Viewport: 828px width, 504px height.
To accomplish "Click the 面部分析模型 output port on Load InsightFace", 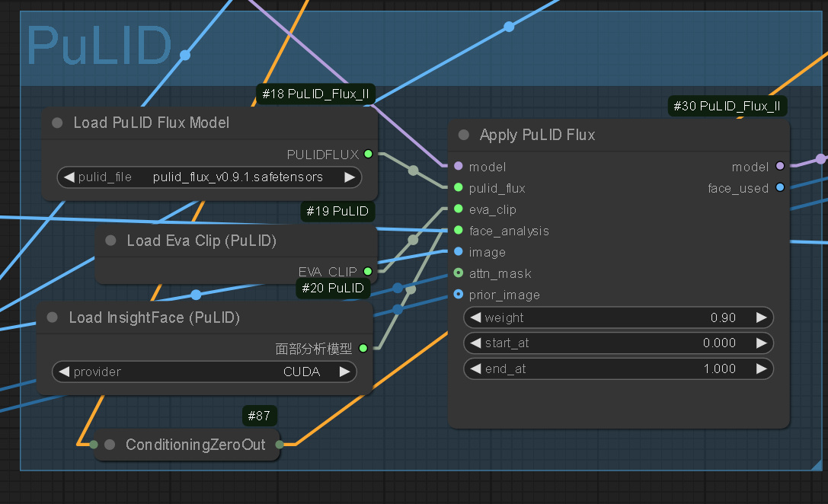I will tap(363, 348).
